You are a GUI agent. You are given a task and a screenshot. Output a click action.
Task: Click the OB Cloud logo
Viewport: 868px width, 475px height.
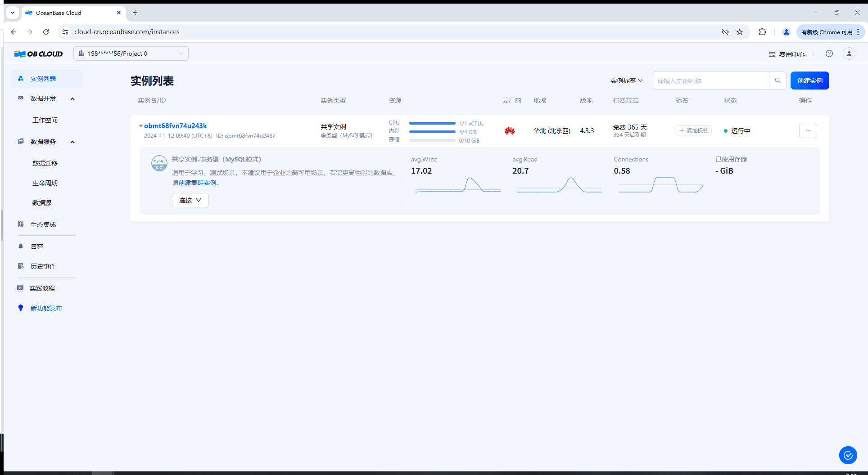coord(39,54)
